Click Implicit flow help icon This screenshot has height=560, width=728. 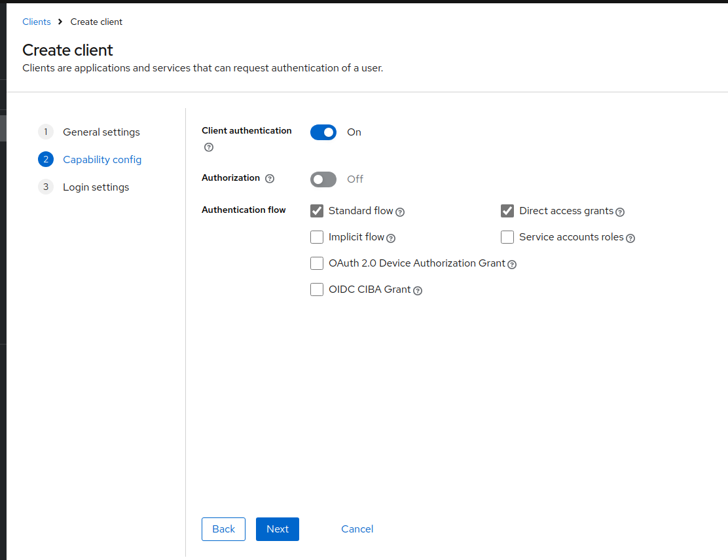[391, 238]
